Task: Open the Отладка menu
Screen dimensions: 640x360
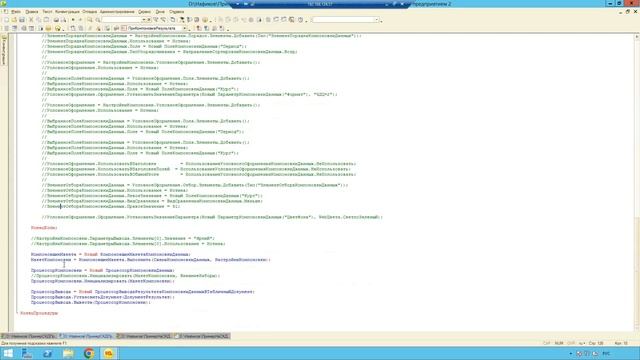Action: 90,12
